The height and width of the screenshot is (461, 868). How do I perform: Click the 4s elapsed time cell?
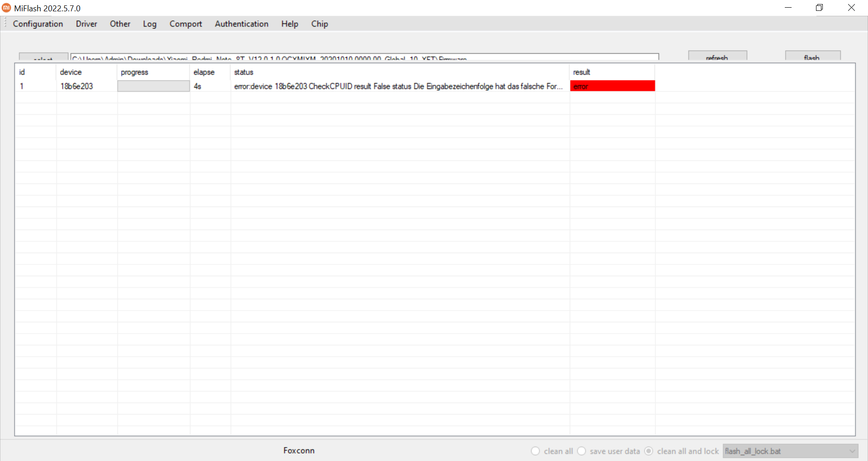(210, 86)
